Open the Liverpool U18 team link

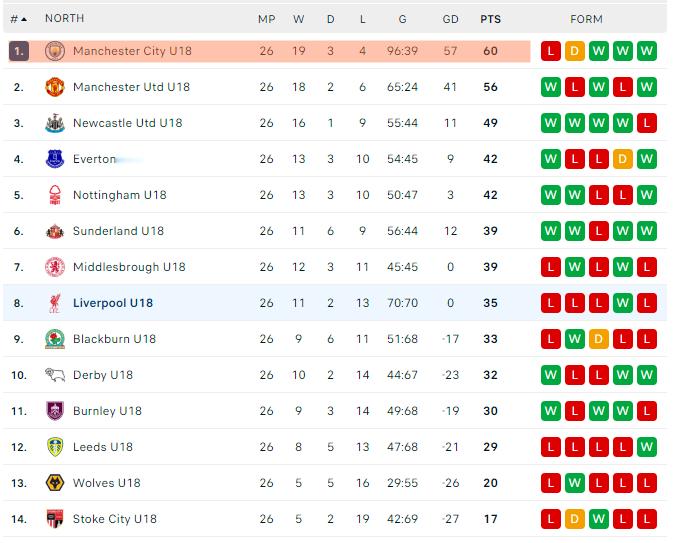(x=113, y=303)
